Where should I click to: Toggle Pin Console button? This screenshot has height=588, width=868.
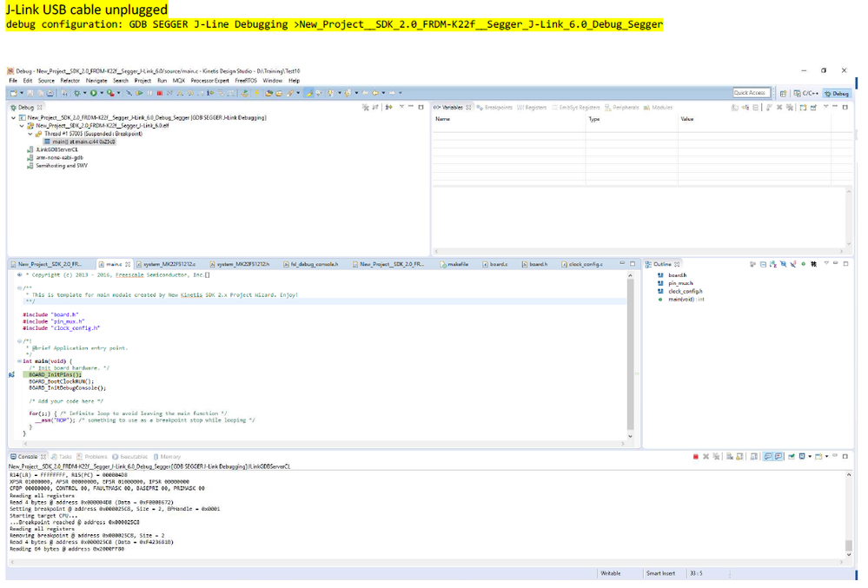(x=792, y=457)
